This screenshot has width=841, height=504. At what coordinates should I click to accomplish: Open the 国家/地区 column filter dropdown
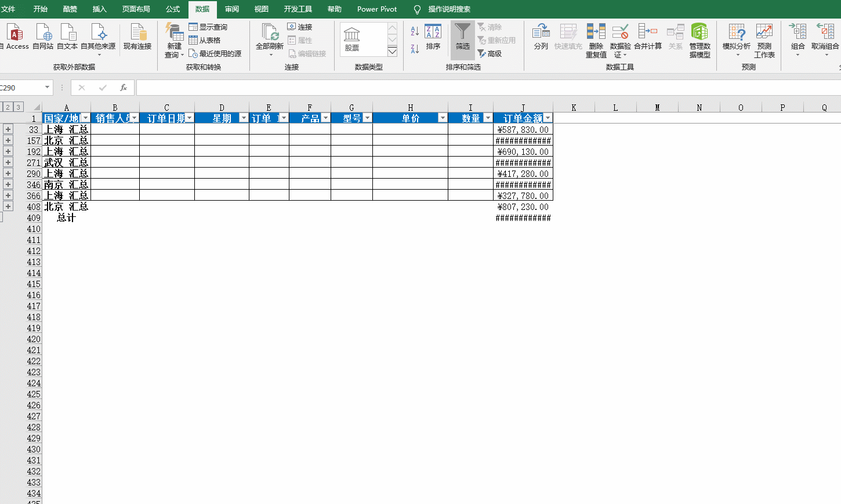pyautogui.click(x=85, y=118)
